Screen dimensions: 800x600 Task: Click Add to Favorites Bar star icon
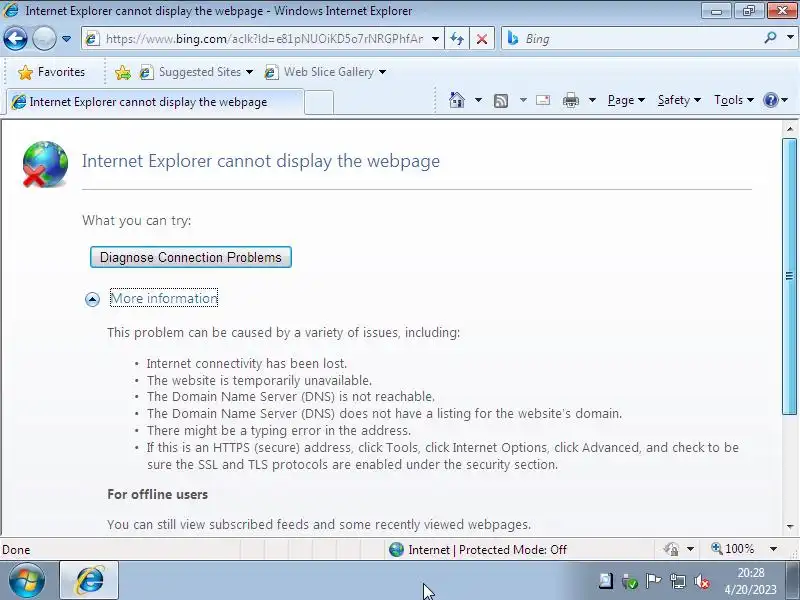[122, 72]
